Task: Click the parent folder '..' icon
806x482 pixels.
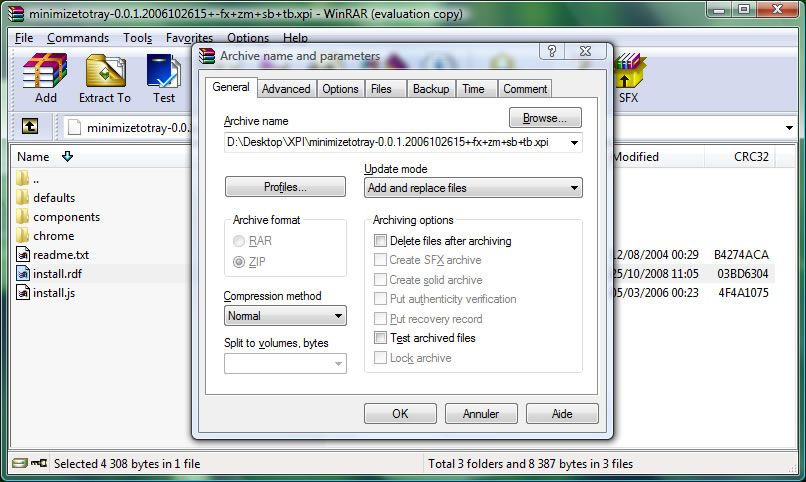Action: (22, 179)
